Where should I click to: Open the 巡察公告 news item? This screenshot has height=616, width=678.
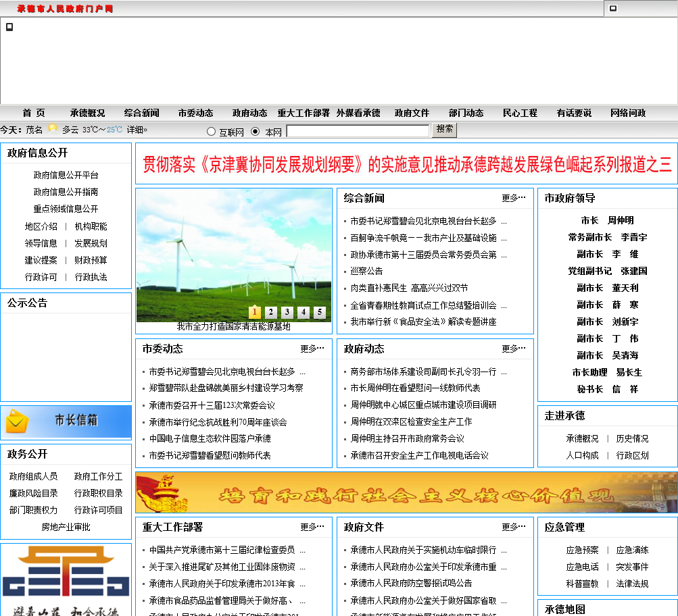(x=366, y=271)
